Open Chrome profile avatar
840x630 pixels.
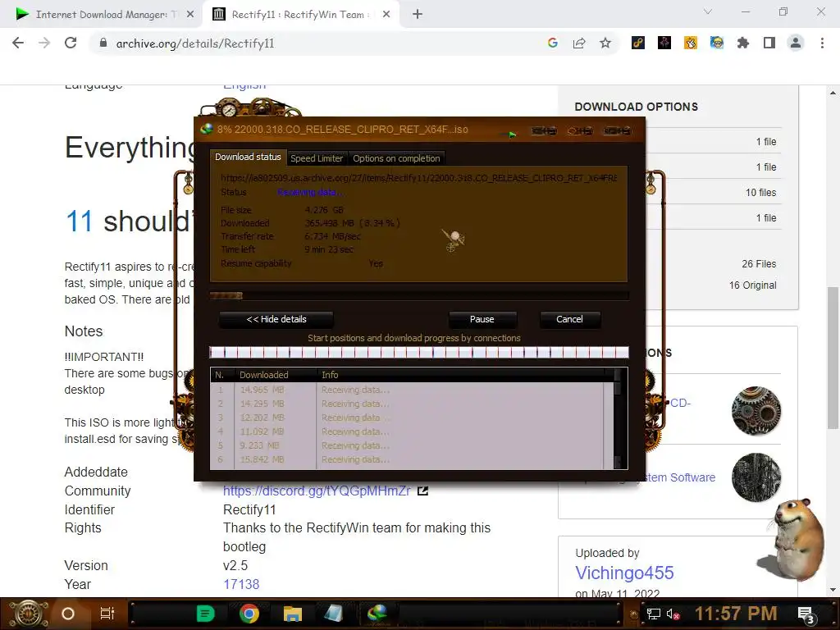click(796, 43)
